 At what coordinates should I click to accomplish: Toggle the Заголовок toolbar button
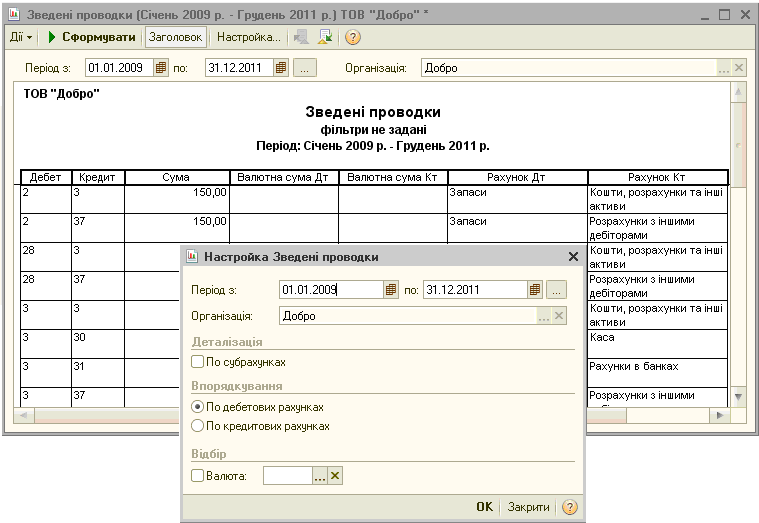click(x=176, y=37)
